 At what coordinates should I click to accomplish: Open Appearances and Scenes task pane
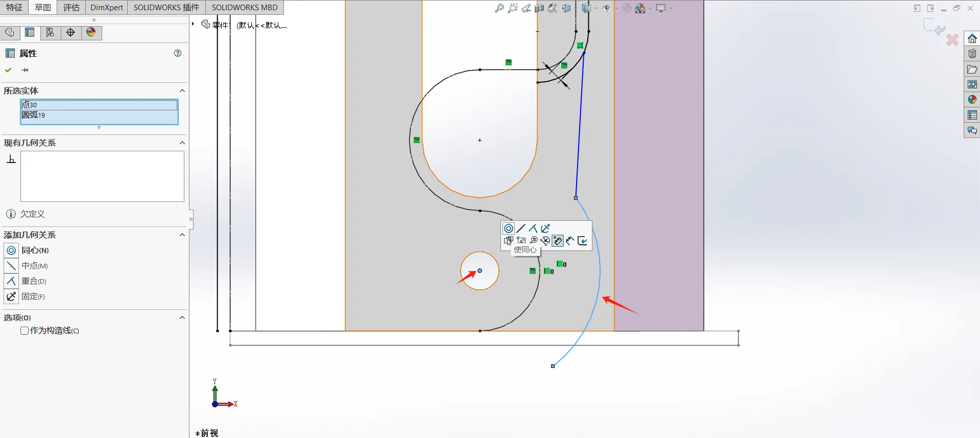[972, 100]
